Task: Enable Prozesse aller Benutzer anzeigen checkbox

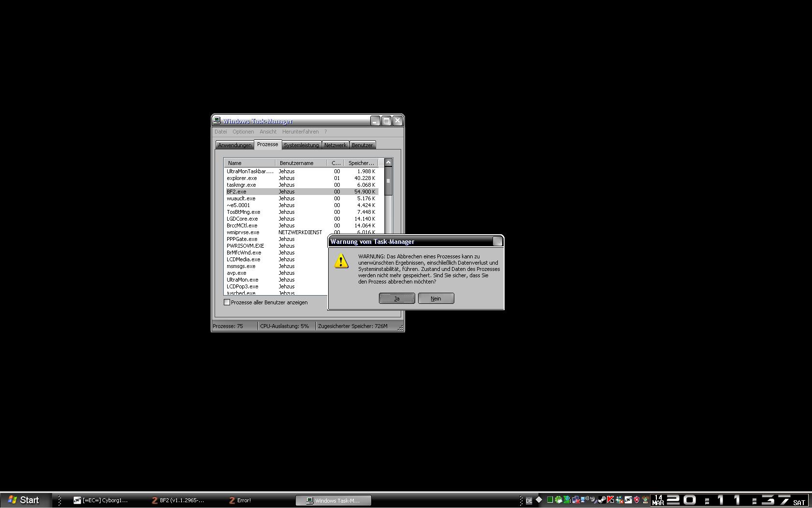Action: pos(227,302)
